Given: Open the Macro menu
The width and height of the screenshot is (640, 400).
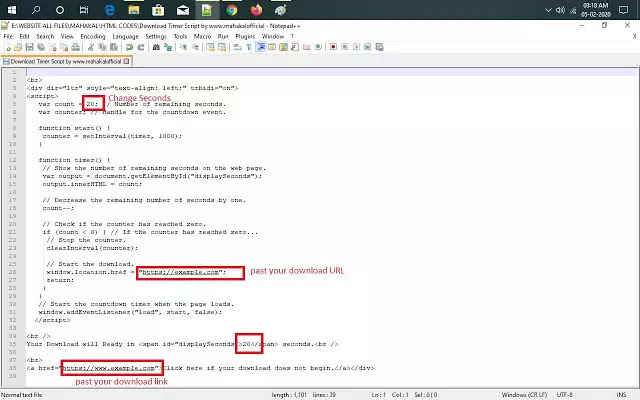Looking at the screenshot, I should click(x=202, y=36).
